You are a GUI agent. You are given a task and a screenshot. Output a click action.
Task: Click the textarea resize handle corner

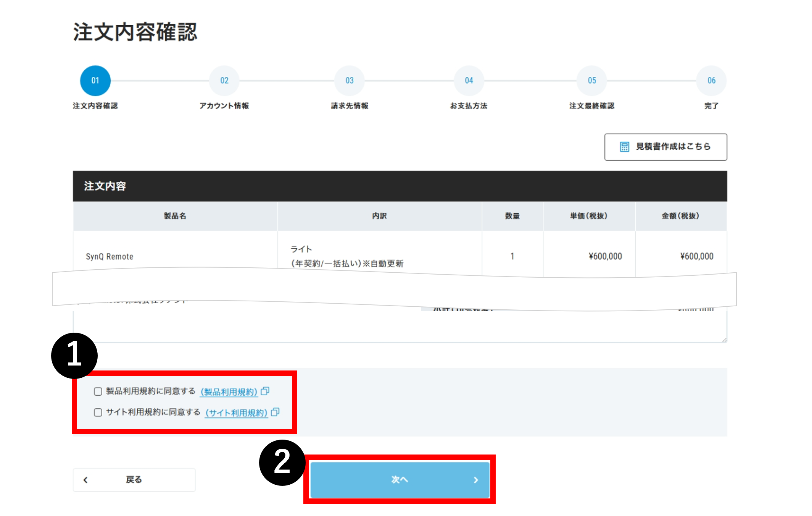pos(724,340)
